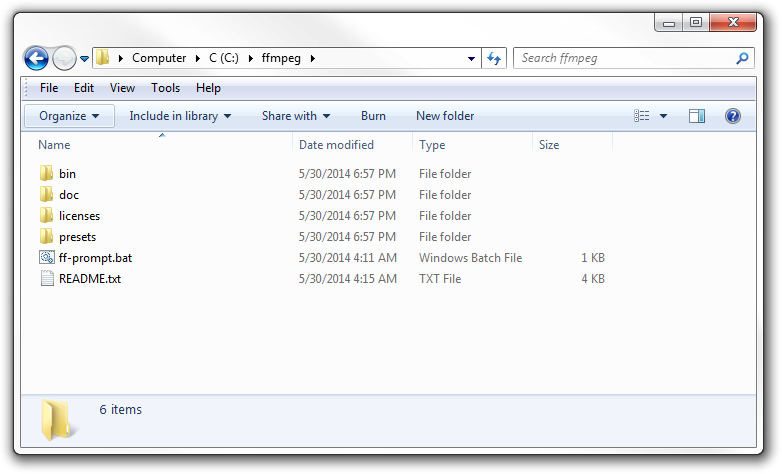This screenshot has height=474, width=782.
Task: Click the search magnifier icon
Action: click(743, 58)
